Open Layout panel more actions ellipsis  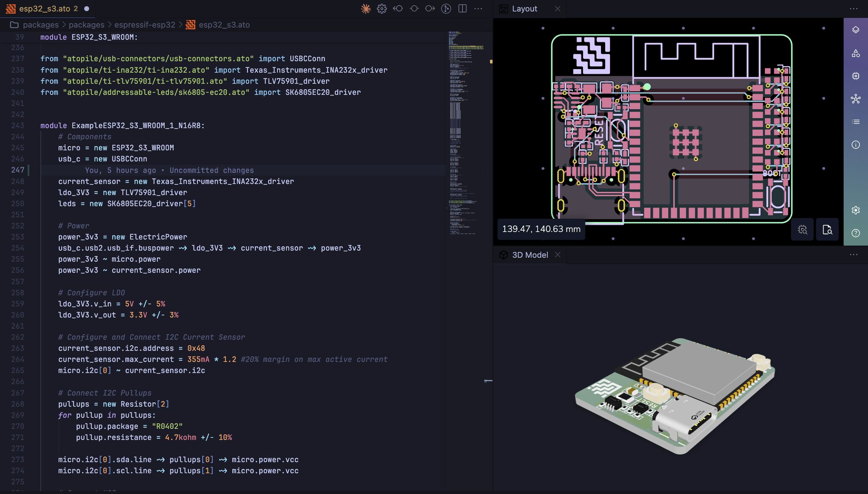click(x=854, y=8)
